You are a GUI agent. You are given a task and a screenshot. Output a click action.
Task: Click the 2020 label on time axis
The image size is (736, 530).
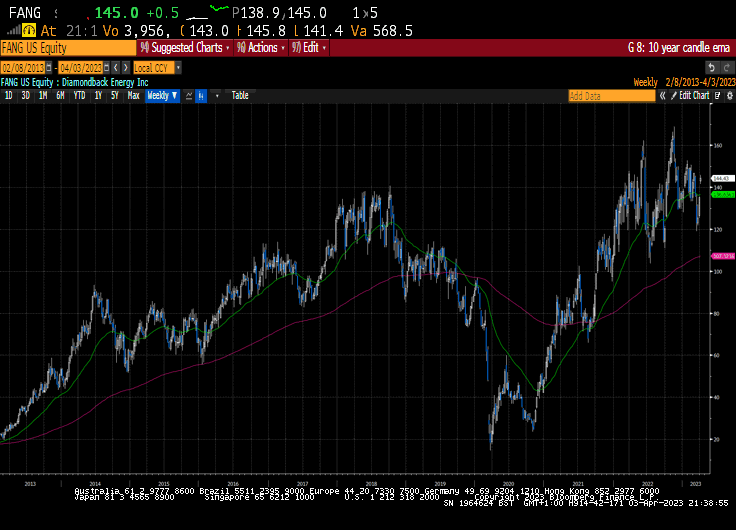[x=508, y=484]
